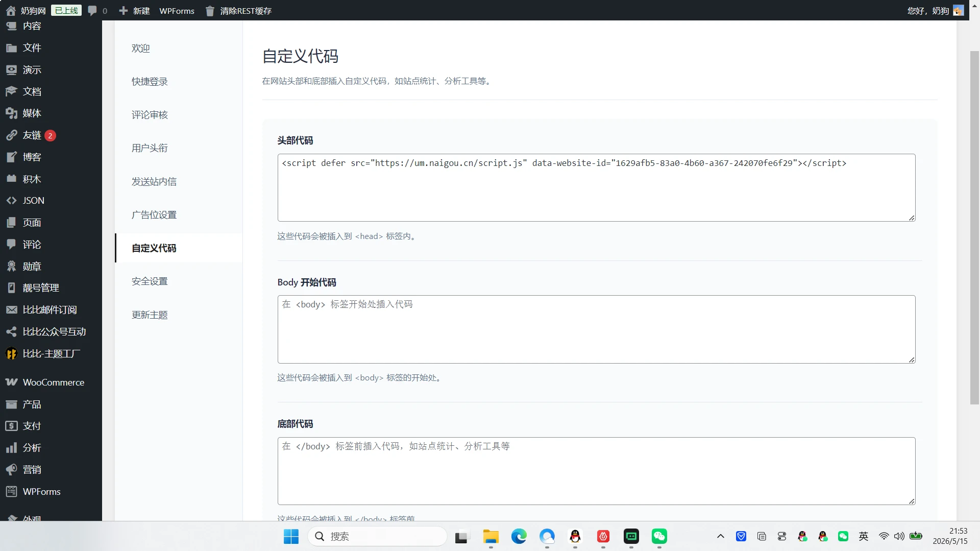Open the 比比-主题工厂 theme icon
The height and width of the screenshot is (551, 980).
(x=11, y=354)
